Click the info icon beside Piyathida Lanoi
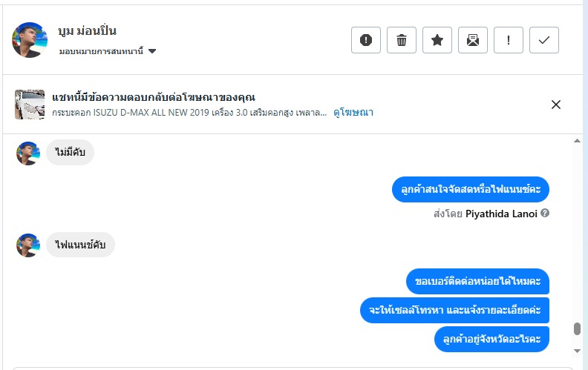Image resolution: width=588 pixels, height=370 pixels. pyautogui.click(x=545, y=214)
